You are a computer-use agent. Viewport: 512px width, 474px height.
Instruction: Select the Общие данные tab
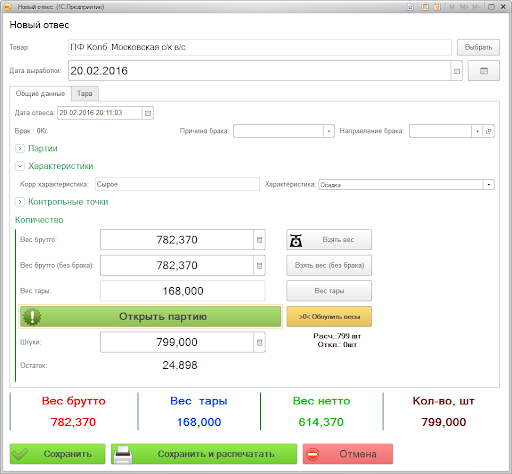click(x=40, y=94)
